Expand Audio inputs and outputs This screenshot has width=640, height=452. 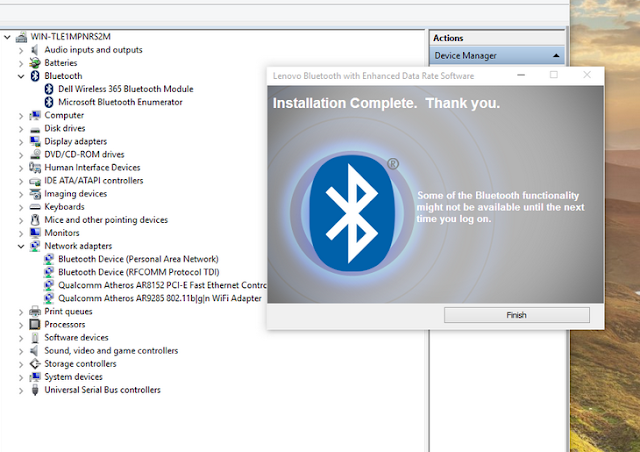[x=21, y=50]
